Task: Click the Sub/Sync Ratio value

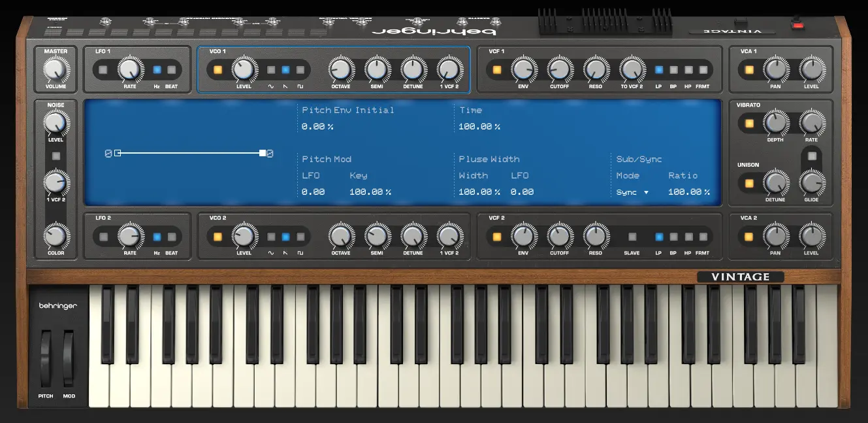Action: (x=689, y=192)
